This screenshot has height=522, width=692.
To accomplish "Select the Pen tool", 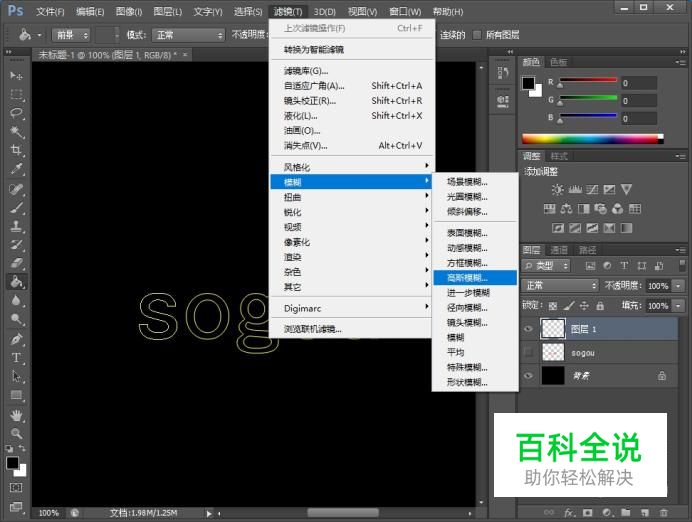I will pos(16,339).
